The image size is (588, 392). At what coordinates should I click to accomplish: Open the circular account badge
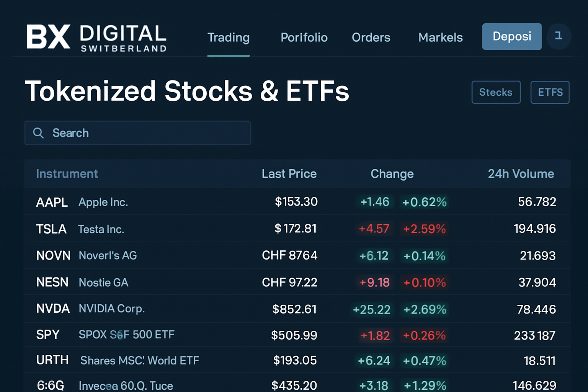tap(559, 36)
